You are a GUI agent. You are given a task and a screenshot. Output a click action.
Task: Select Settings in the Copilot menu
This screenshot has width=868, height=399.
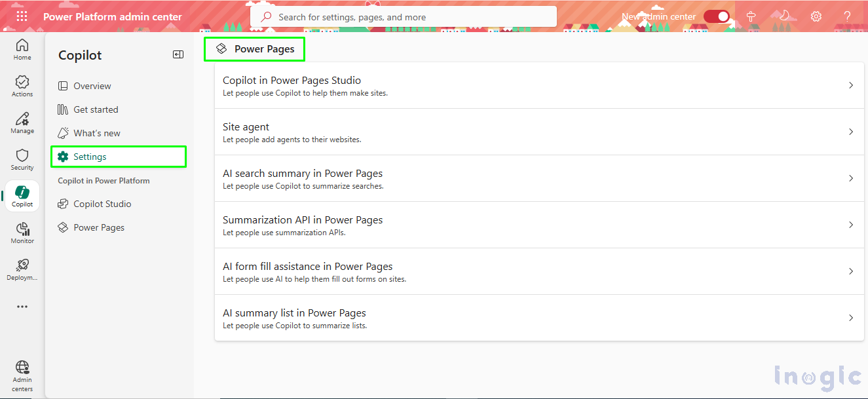point(119,157)
